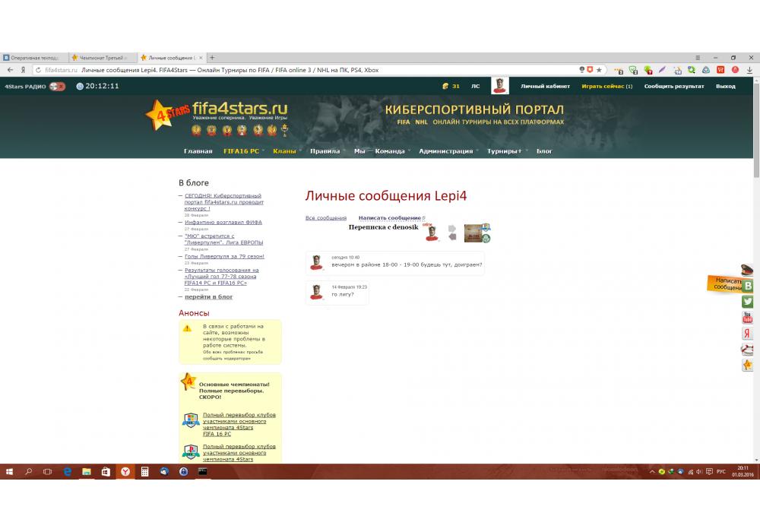Viewport: 760px width, 532px height.
Task: Expand the Турниры+ navigation menu
Action: pos(505,151)
